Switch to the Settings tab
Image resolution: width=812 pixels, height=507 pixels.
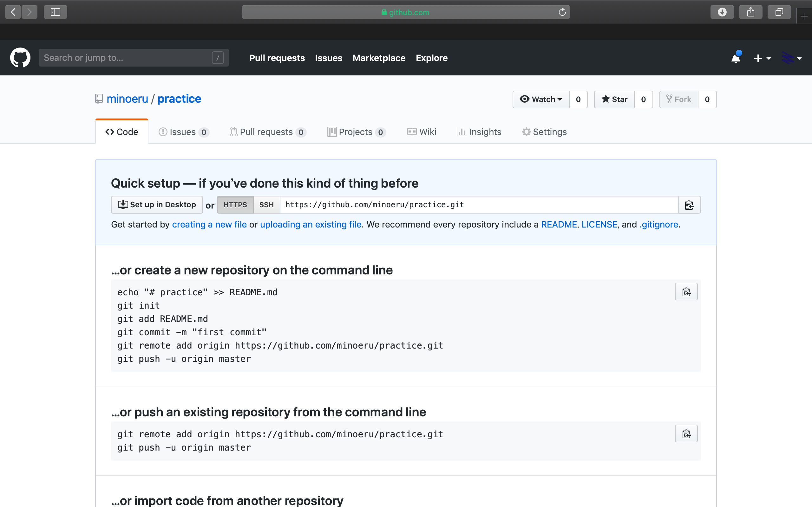544,132
